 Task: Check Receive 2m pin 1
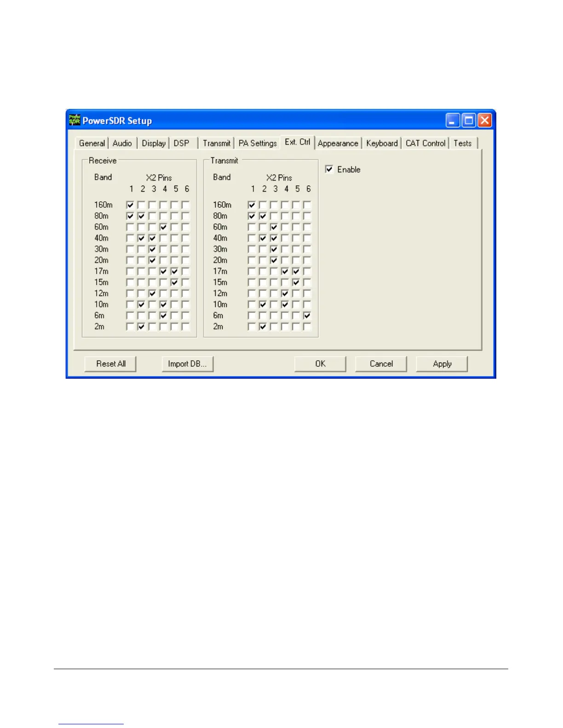[x=130, y=326]
